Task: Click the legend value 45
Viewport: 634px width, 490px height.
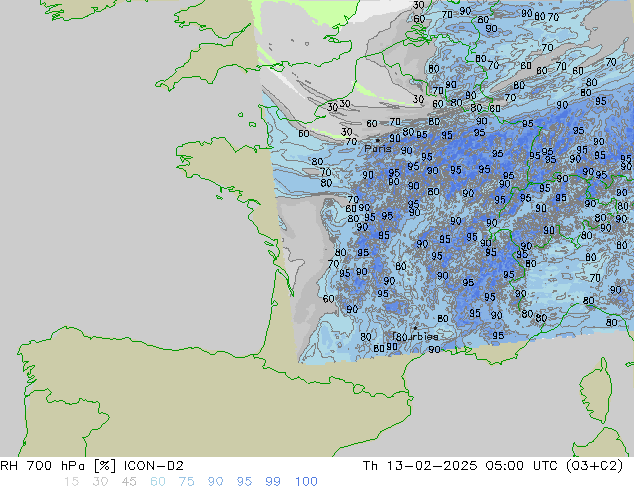Action: point(129,482)
